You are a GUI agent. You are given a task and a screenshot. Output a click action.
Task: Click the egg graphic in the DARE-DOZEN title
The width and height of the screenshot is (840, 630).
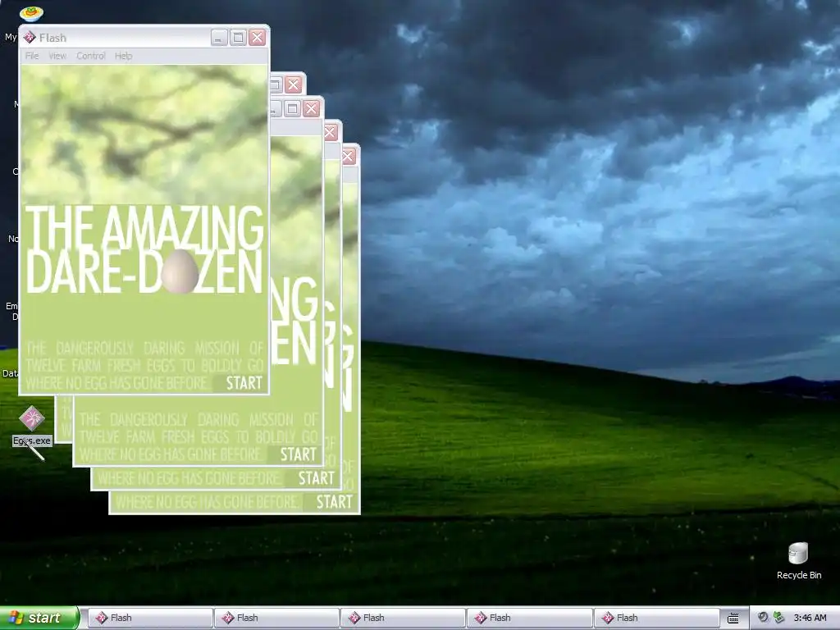[x=180, y=271]
